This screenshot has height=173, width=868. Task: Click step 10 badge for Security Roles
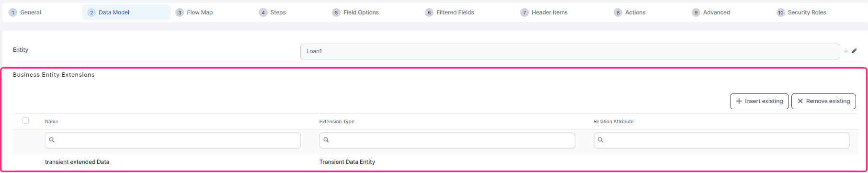tap(781, 12)
